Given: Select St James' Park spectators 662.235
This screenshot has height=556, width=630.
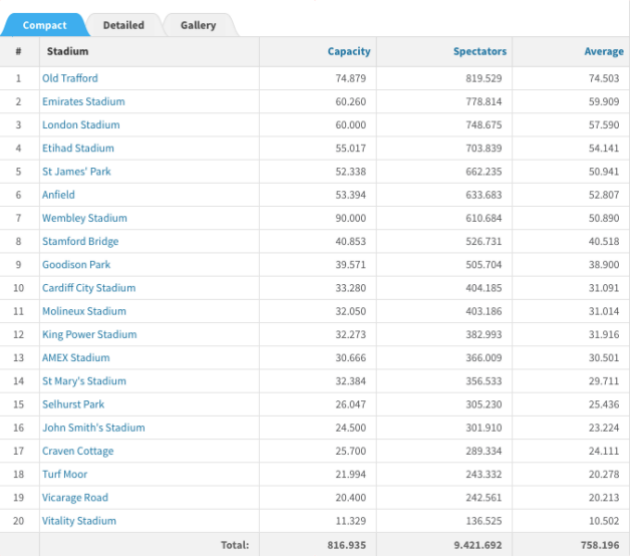Looking at the screenshot, I should [x=484, y=172].
